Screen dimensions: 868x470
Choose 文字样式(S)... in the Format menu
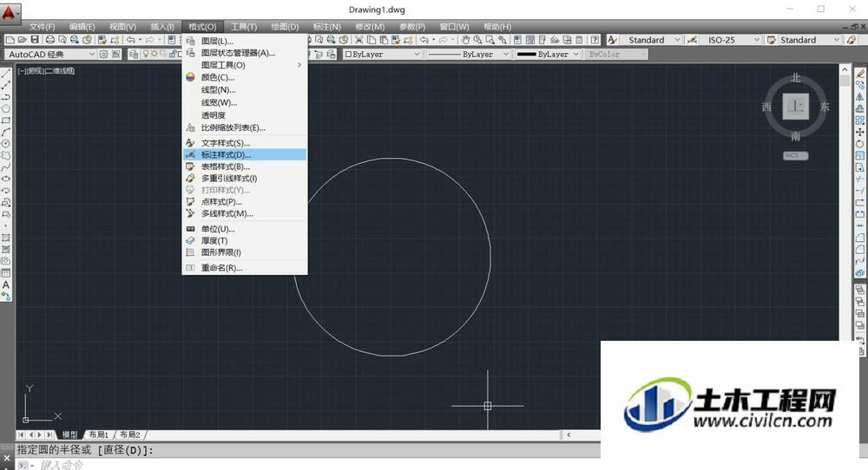tap(245, 143)
